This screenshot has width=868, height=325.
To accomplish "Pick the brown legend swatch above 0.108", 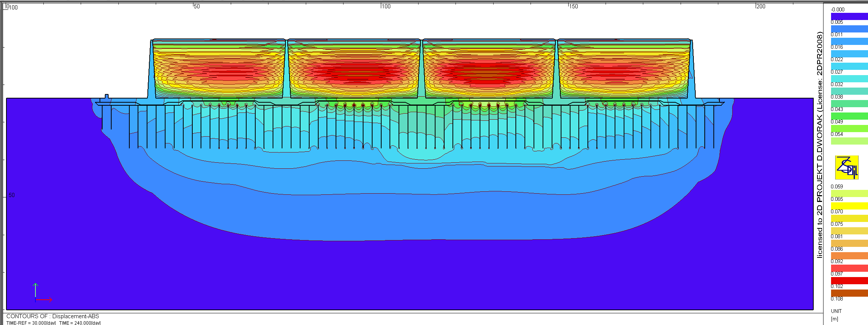I will pyautogui.click(x=849, y=293).
